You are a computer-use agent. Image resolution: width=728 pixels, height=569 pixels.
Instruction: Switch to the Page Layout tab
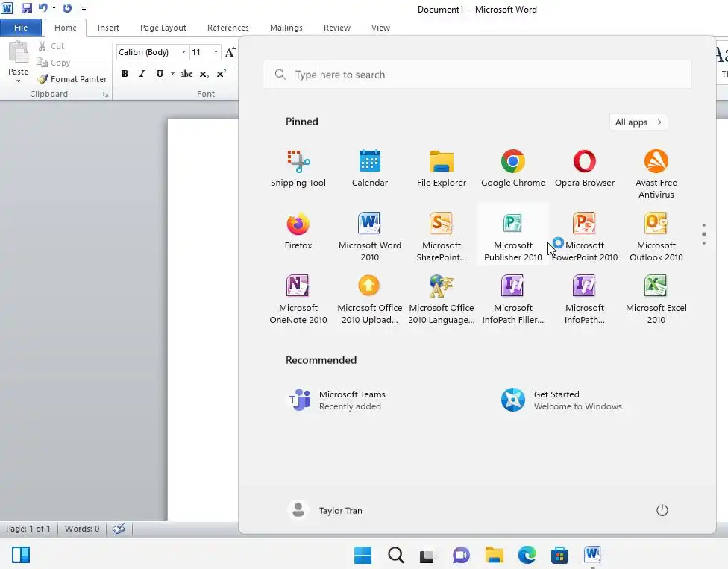coord(163,28)
